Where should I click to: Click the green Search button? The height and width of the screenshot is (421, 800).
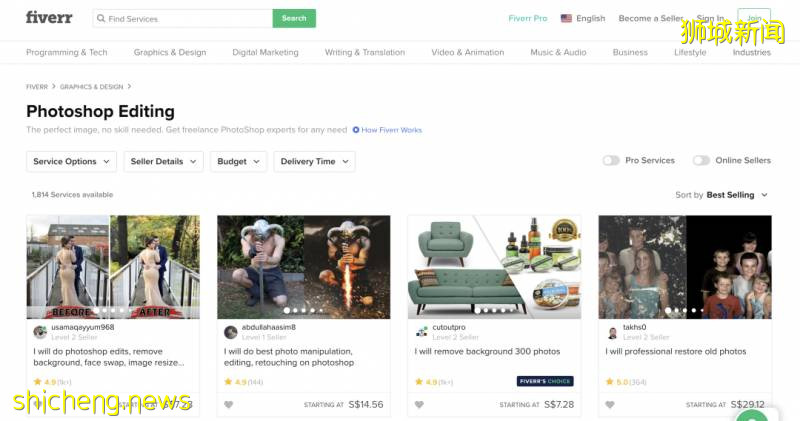294,18
